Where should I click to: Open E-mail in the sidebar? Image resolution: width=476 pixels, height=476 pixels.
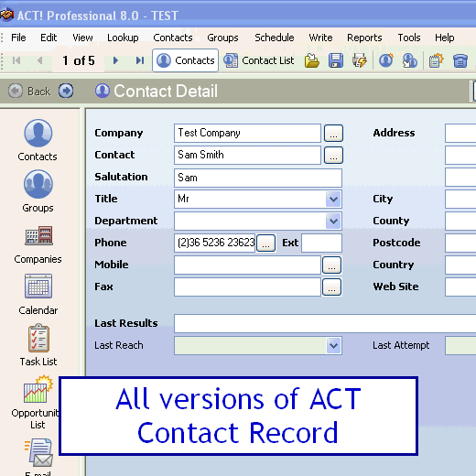click(x=38, y=457)
